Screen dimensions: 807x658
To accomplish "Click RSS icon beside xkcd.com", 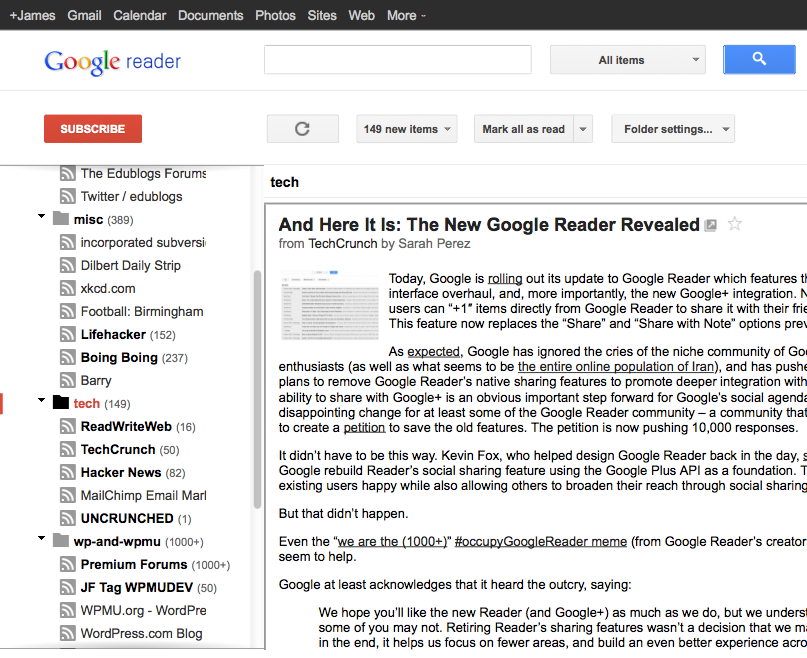I will pos(67,288).
